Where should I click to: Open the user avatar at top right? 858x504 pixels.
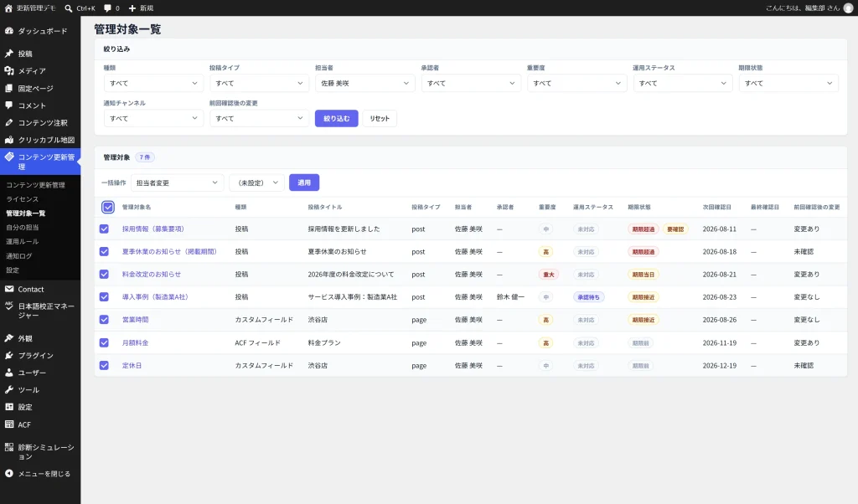pyautogui.click(x=848, y=8)
